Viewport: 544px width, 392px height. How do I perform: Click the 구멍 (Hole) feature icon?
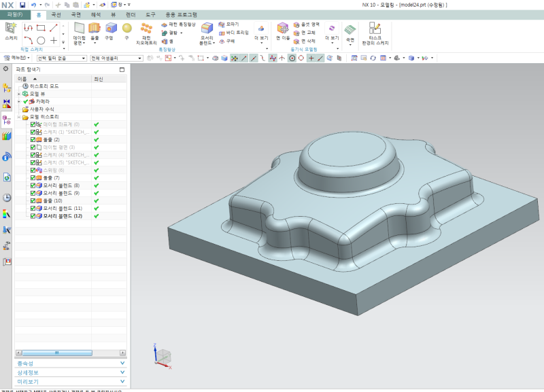point(109,28)
